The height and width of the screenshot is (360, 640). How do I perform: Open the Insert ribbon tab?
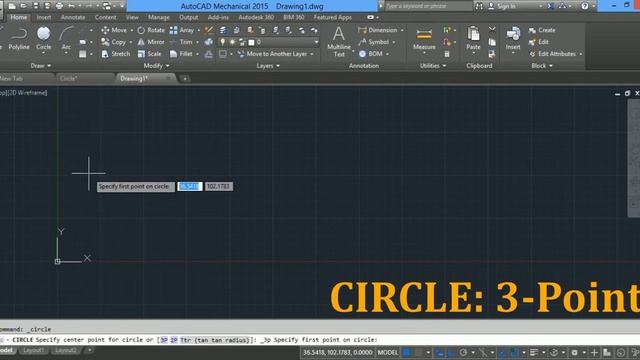44,18
